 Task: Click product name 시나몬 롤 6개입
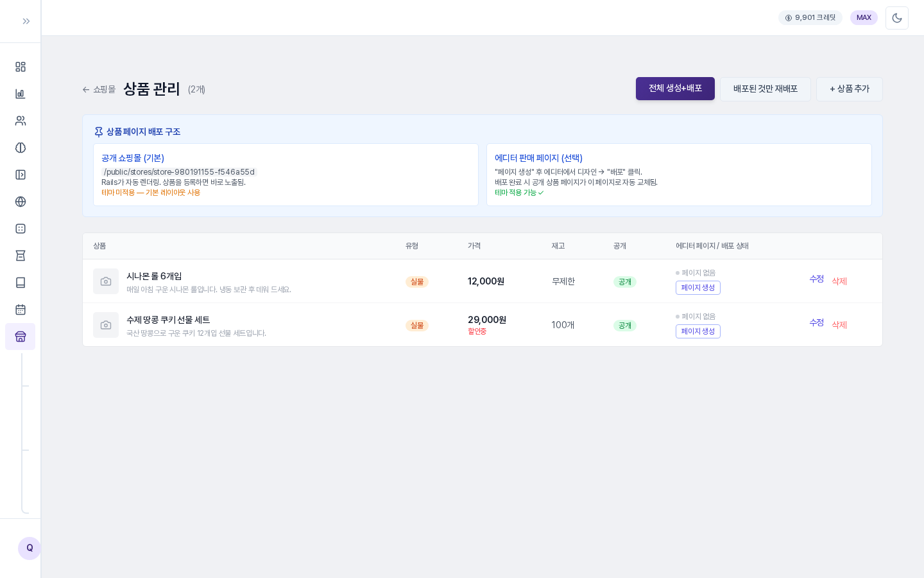click(x=154, y=276)
